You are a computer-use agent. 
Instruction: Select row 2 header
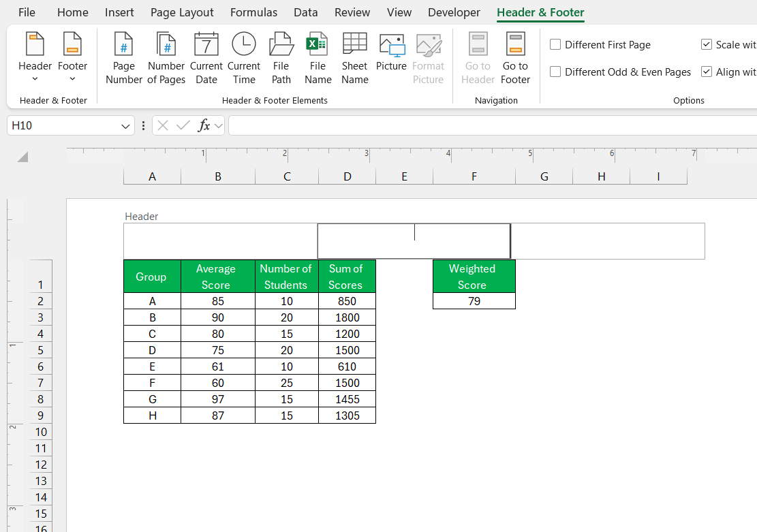click(x=41, y=301)
